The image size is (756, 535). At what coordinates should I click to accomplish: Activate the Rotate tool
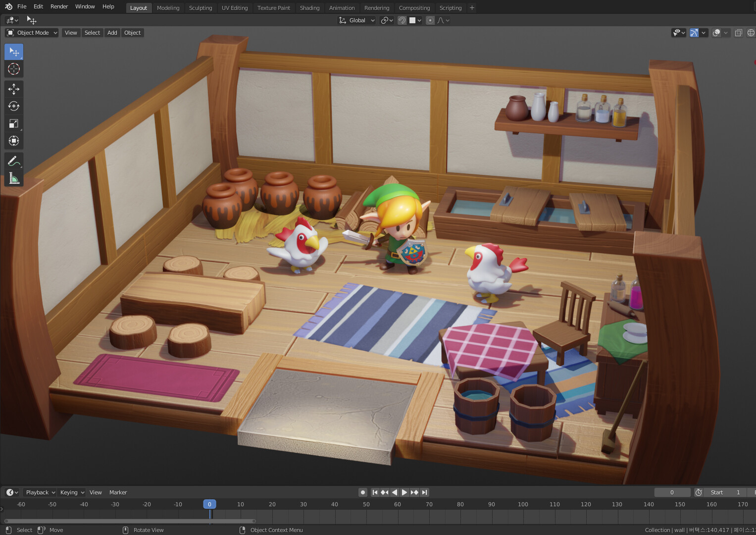coord(14,106)
